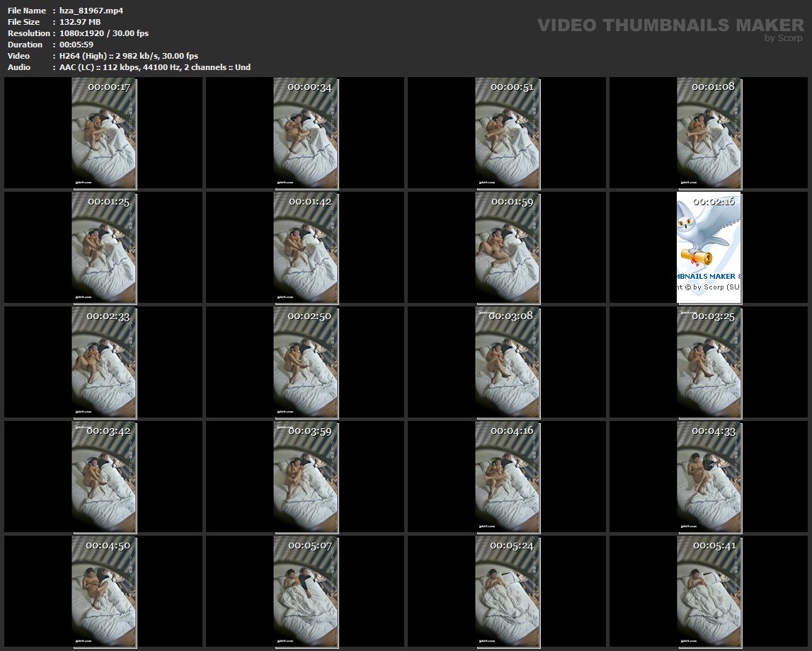Click the thumbnail timestamped 00:03:59

(x=306, y=476)
